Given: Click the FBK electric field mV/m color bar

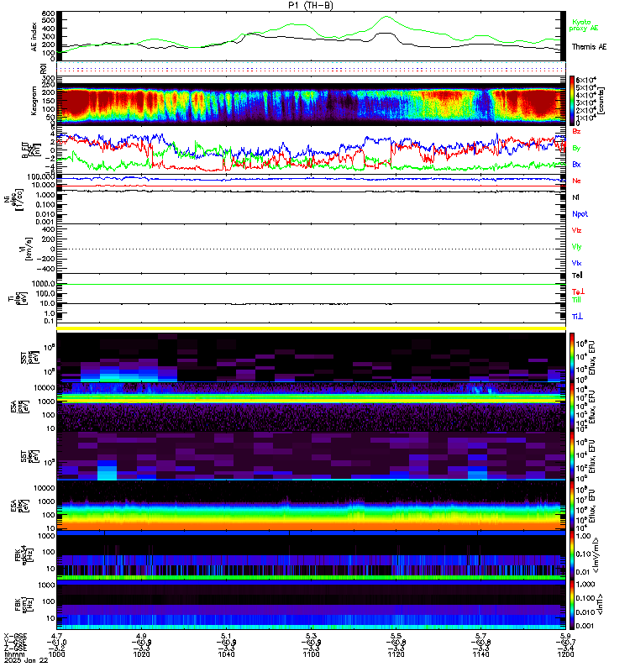Looking at the screenshot, I should pyautogui.click(x=572, y=555).
